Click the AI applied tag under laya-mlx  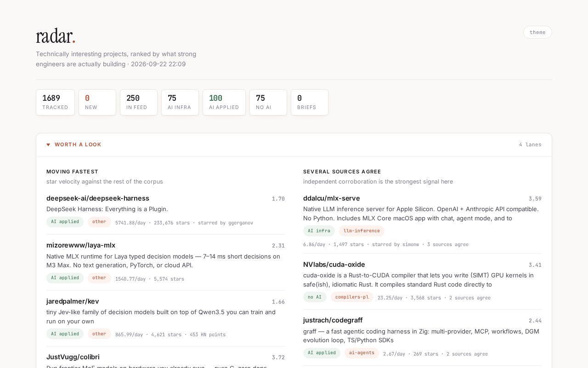click(65, 278)
